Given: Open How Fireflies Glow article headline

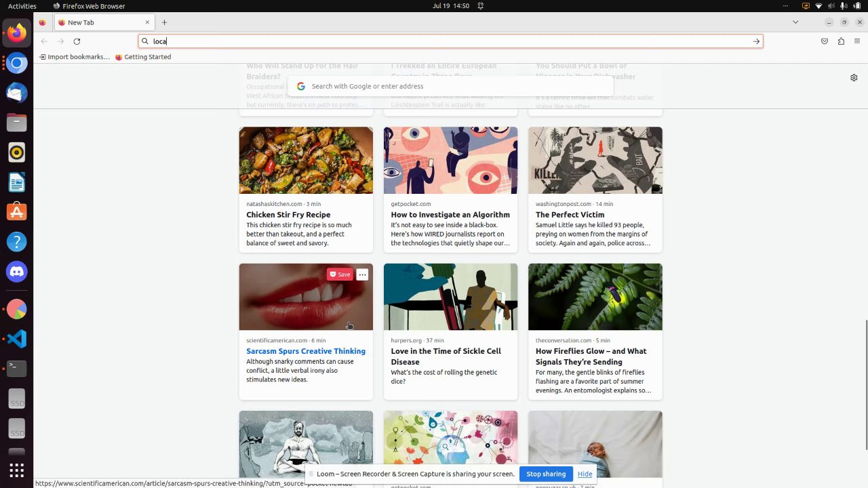Looking at the screenshot, I should [591, 357].
